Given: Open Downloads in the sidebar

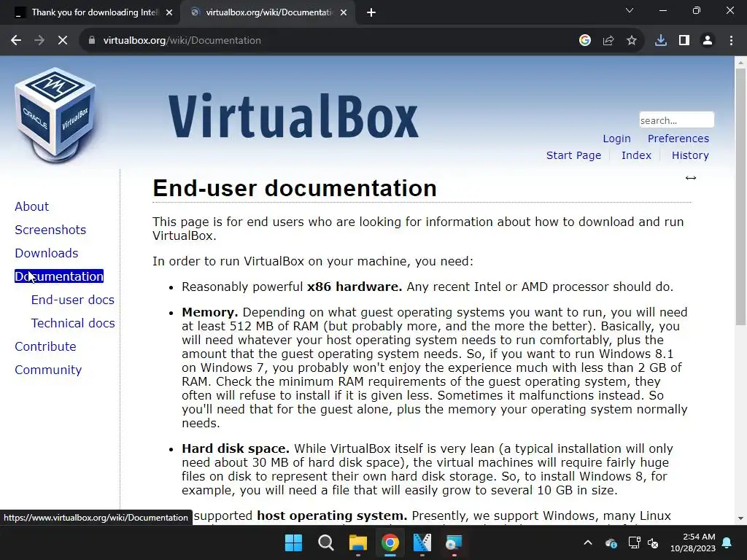Looking at the screenshot, I should click(x=46, y=253).
